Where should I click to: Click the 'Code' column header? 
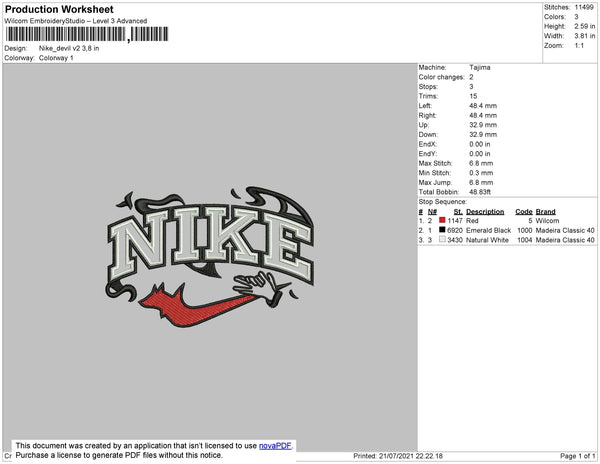point(524,212)
